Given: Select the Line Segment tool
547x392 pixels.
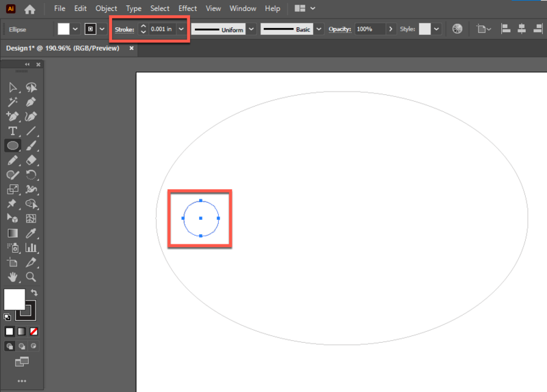Looking at the screenshot, I should (31, 131).
